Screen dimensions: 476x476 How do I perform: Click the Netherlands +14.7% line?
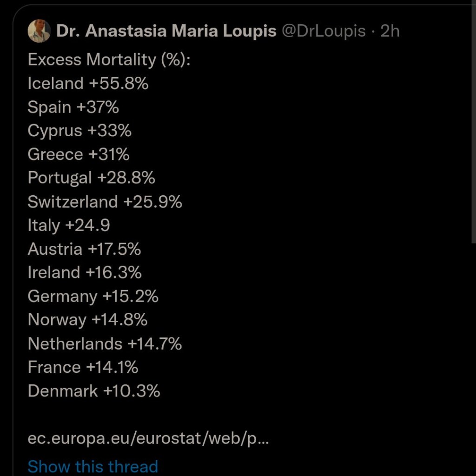pos(105,344)
